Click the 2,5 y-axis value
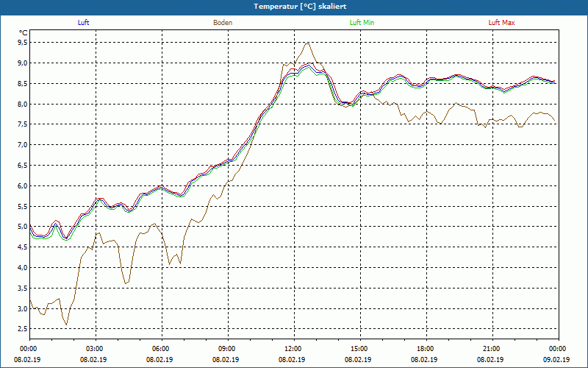 [x=23, y=329]
